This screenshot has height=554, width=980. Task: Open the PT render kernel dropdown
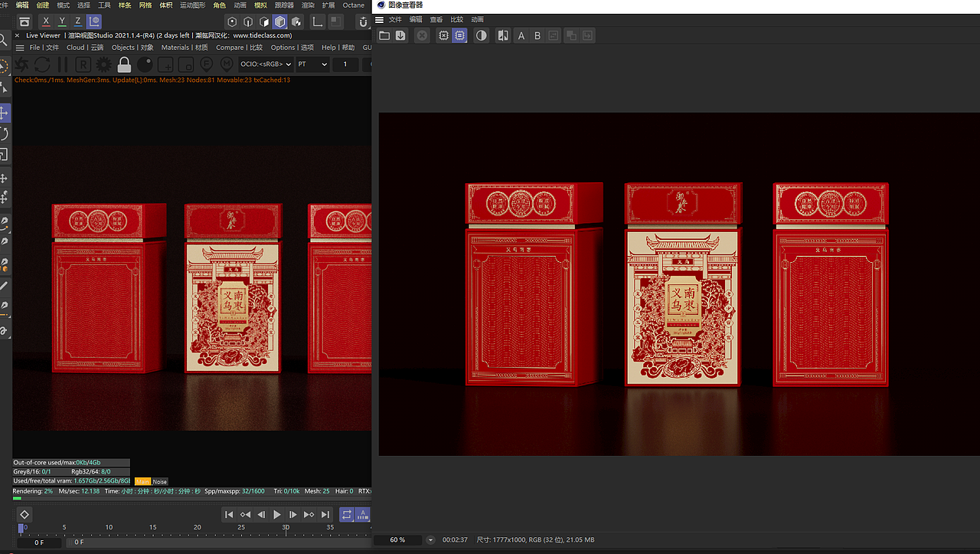(x=312, y=64)
